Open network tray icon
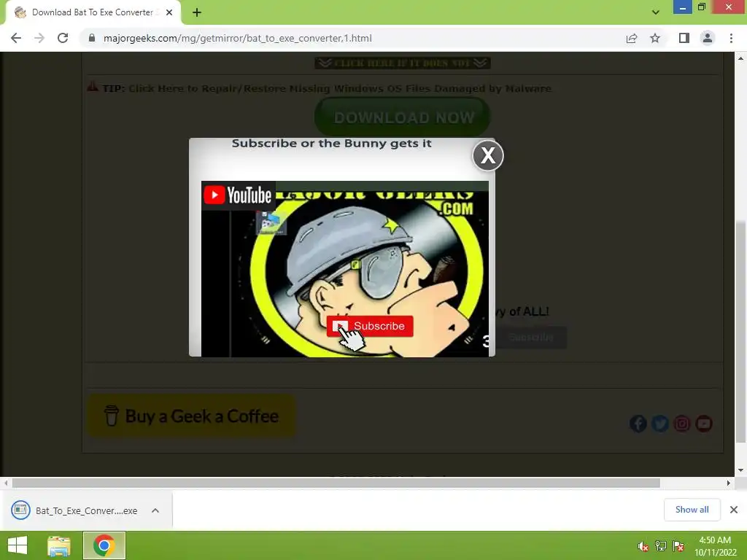Screen dimensions: 747x560 [661, 546]
